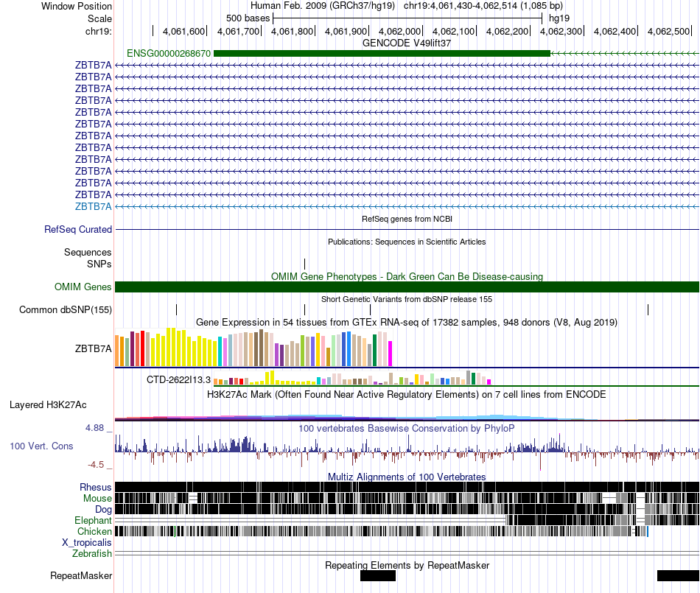Click the Chicken alignment label
Screen dimensions: 700x593
coord(94,531)
